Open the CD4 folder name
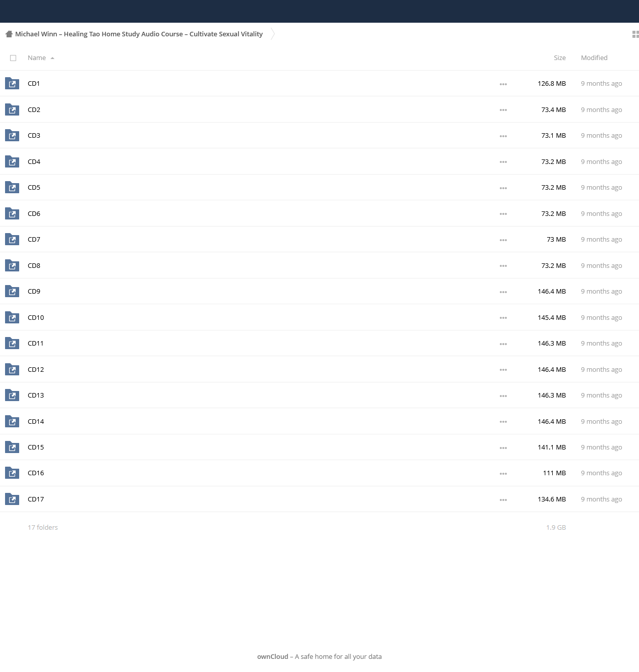 [34, 161]
